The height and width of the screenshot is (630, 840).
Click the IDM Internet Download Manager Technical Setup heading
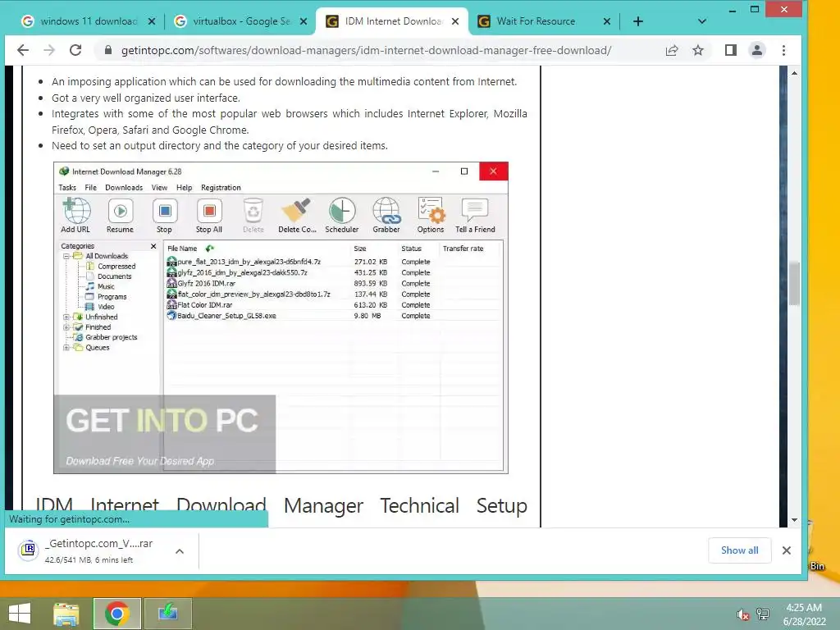tap(281, 505)
